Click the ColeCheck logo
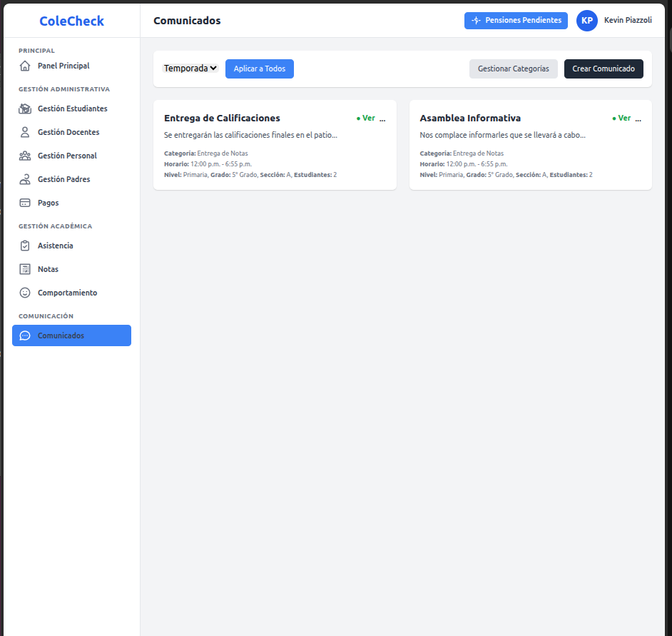 [71, 21]
